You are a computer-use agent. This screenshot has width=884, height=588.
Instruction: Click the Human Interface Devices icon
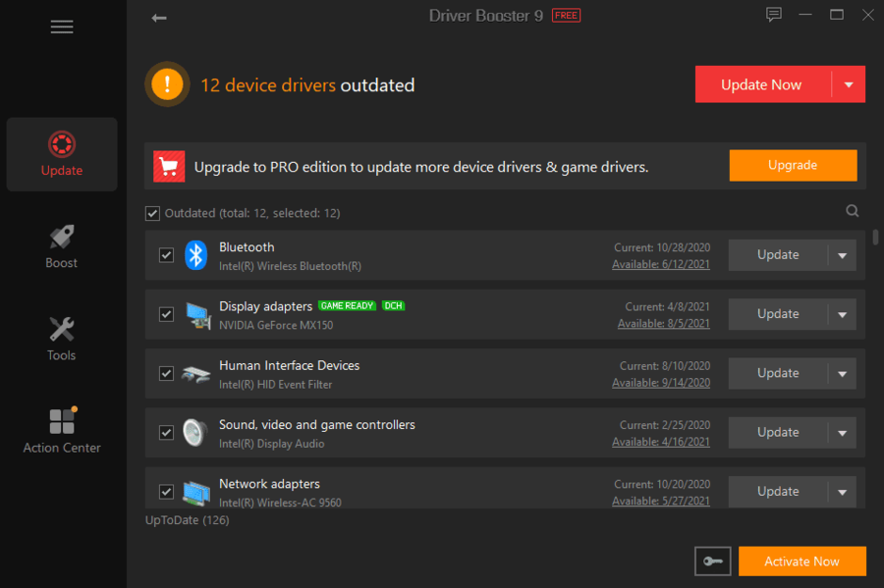pyautogui.click(x=196, y=373)
